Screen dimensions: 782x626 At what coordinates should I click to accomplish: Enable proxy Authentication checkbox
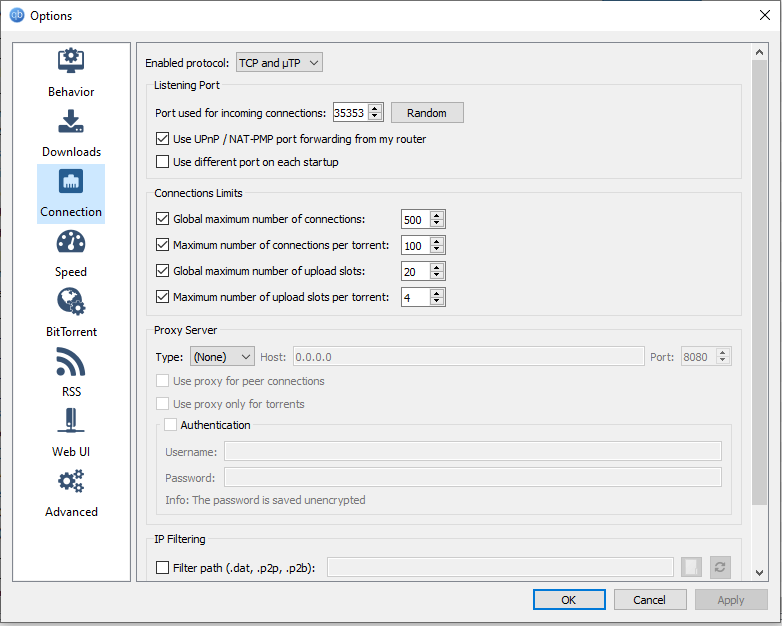171,424
